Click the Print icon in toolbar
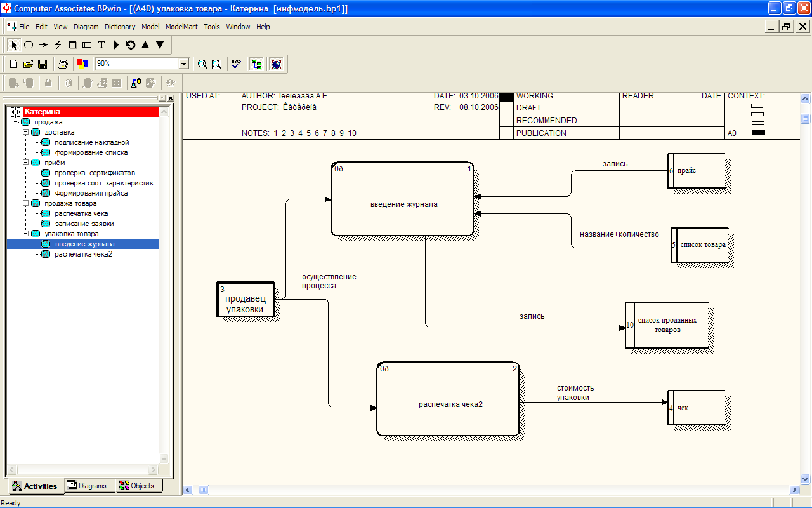This screenshot has height=508, width=812. click(63, 64)
